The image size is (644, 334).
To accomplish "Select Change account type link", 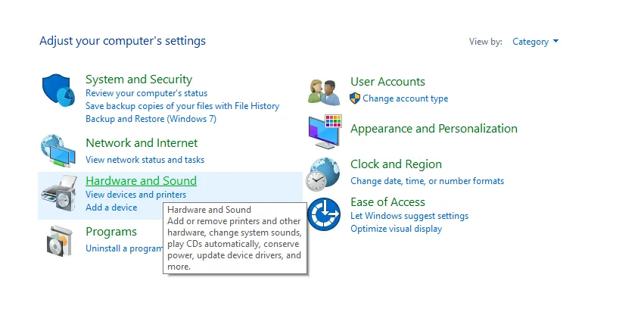I will pyautogui.click(x=406, y=98).
